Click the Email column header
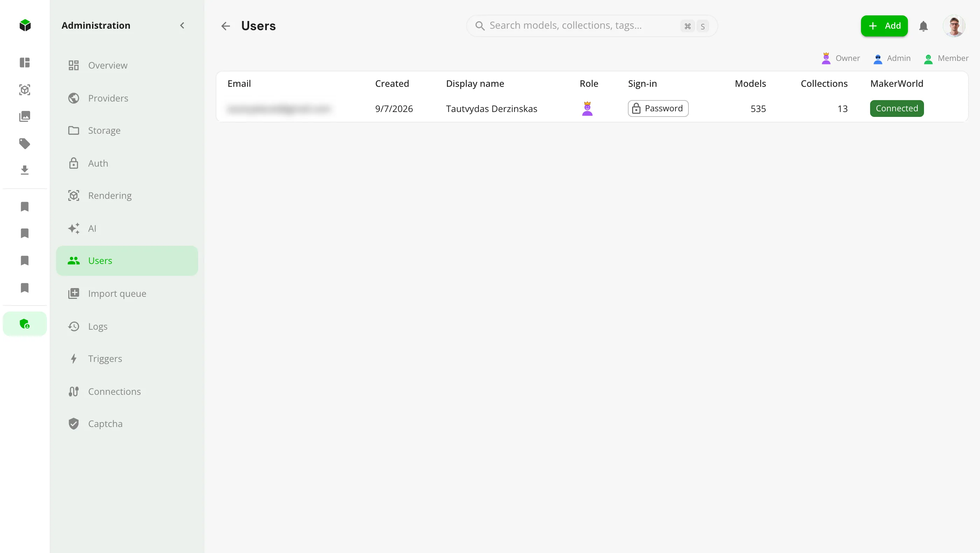Screen dimensions: 980x553 [x=239, y=84]
